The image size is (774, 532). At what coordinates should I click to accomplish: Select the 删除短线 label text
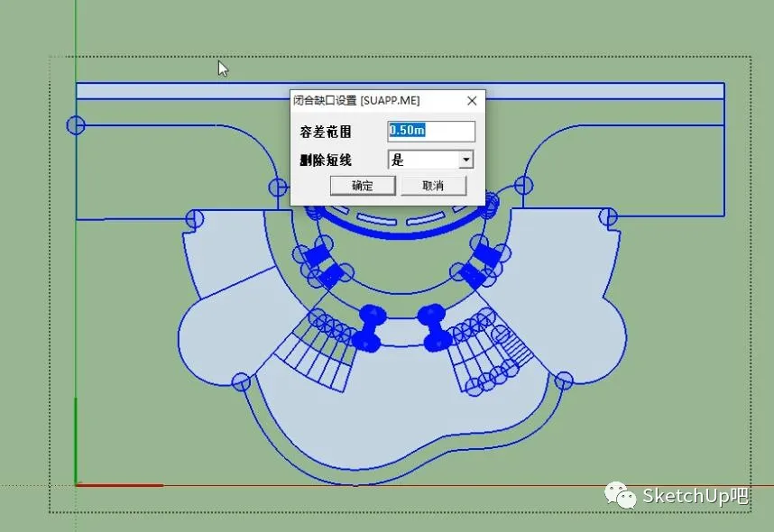click(326, 161)
